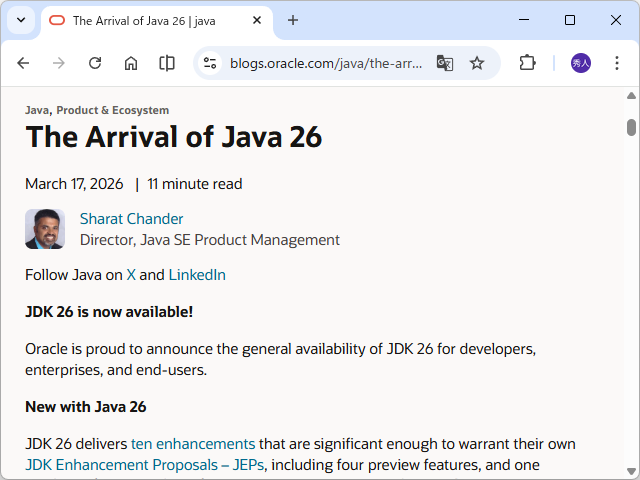640x480 pixels.
Task: Bookmark this page with the star
Action: click(x=476, y=63)
